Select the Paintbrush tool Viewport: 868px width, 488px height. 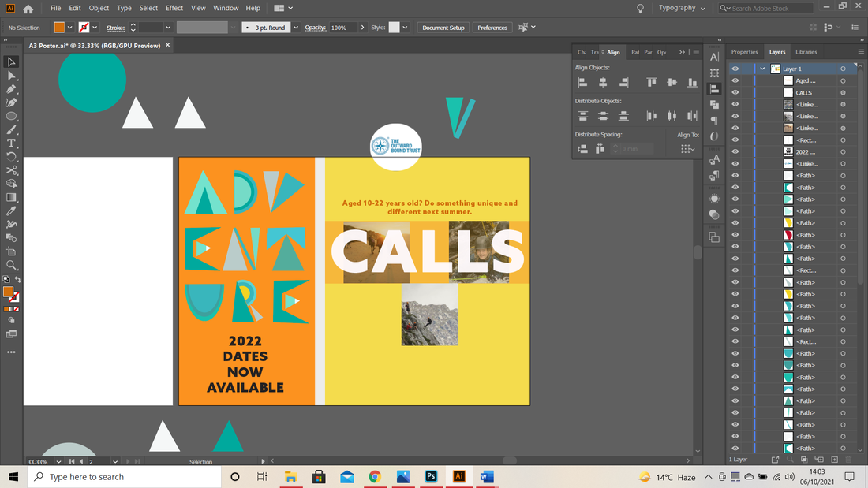click(11, 129)
